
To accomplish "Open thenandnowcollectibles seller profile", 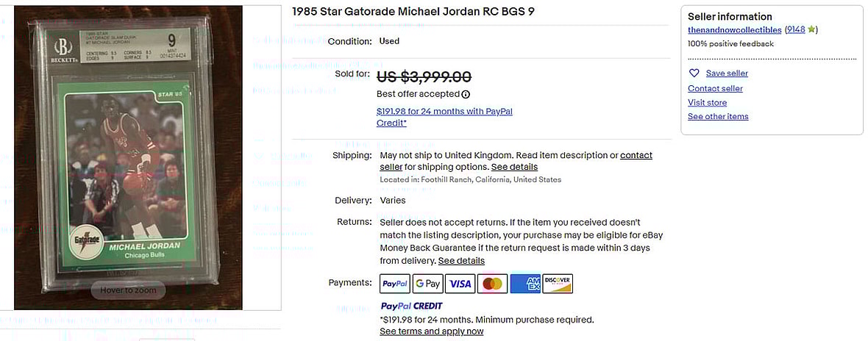I will [734, 30].
